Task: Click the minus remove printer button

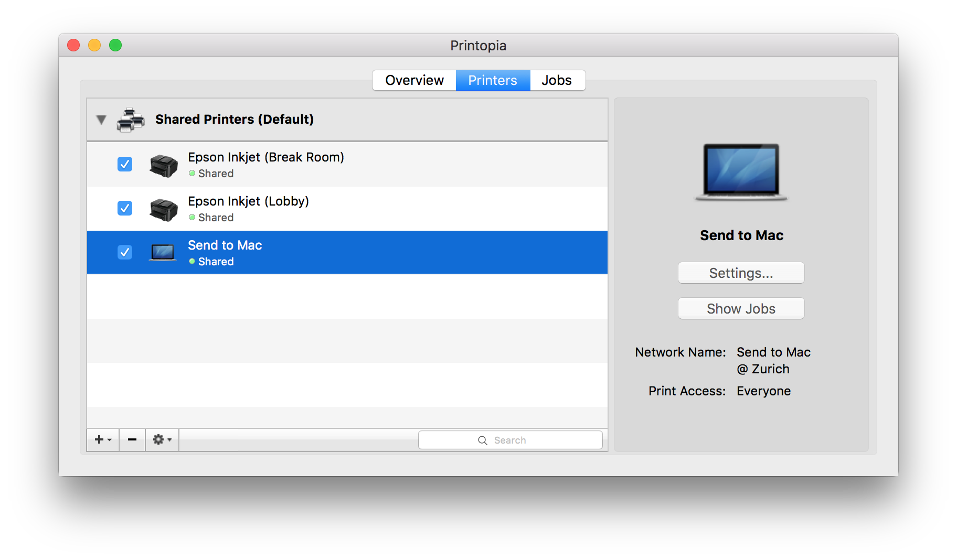Action: (132, 440)
